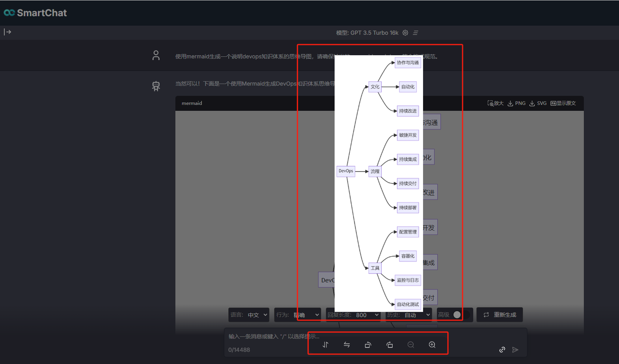Click the 持续集成 node in preview
Viewport: 619px width, 364px height.
(x=408, y=160)
